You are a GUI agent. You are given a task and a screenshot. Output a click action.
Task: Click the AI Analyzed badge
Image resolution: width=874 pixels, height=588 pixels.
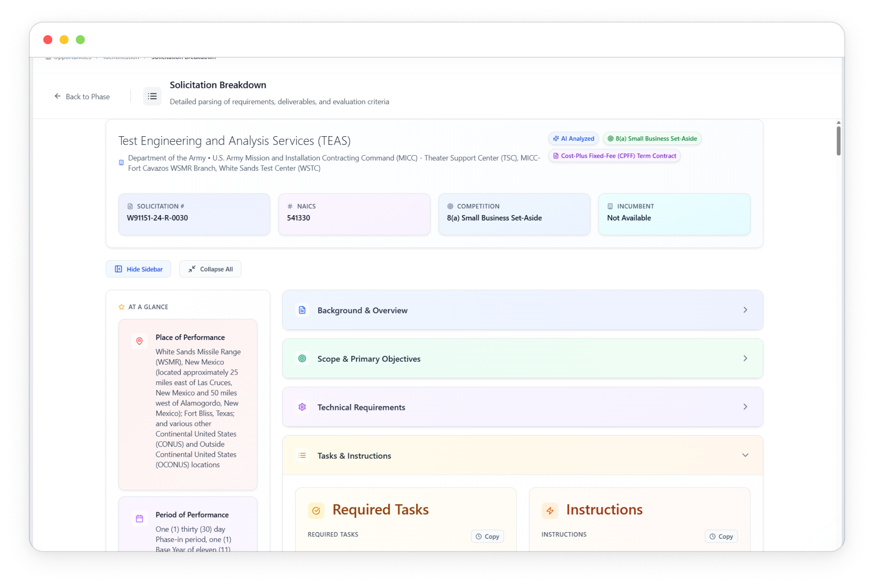click(x=573, y=138)
